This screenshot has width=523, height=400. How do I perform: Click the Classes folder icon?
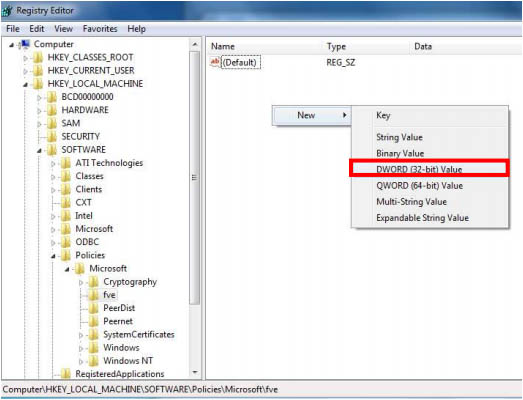tap(66, 176)
